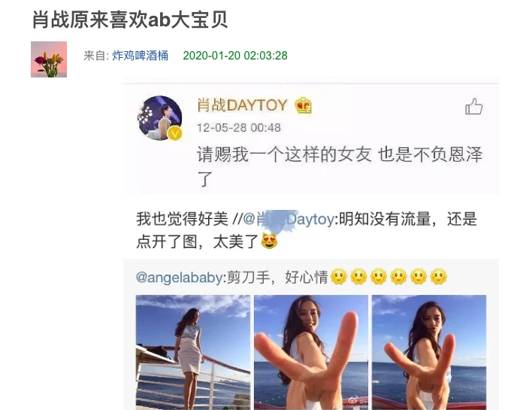532x410 pixels.
Task: Click the post title 肖战原来喜欢ab大宝贝
Action: tap(130, 20)
